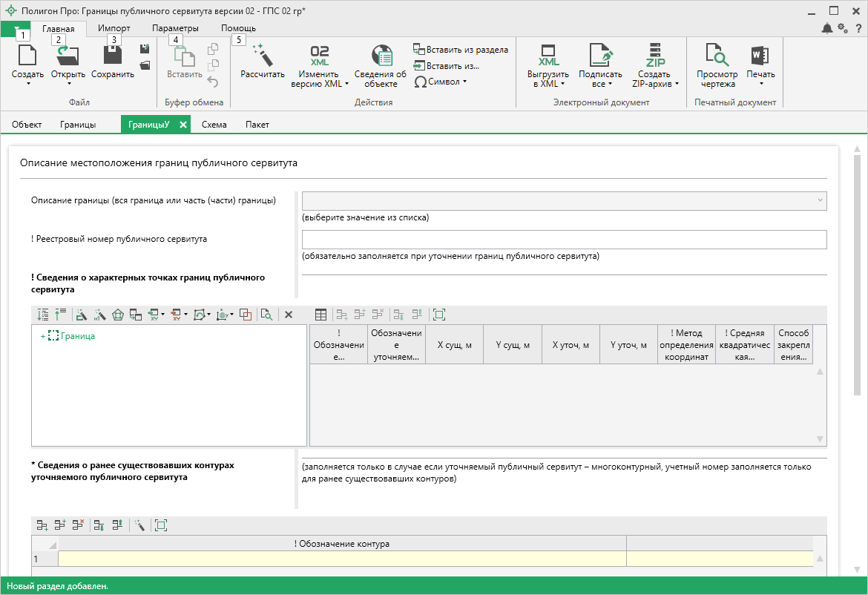Click the Реестровый номер input field
Image resolution: width=868 pixels, height=595 pixels.
(x=564, y=240)
